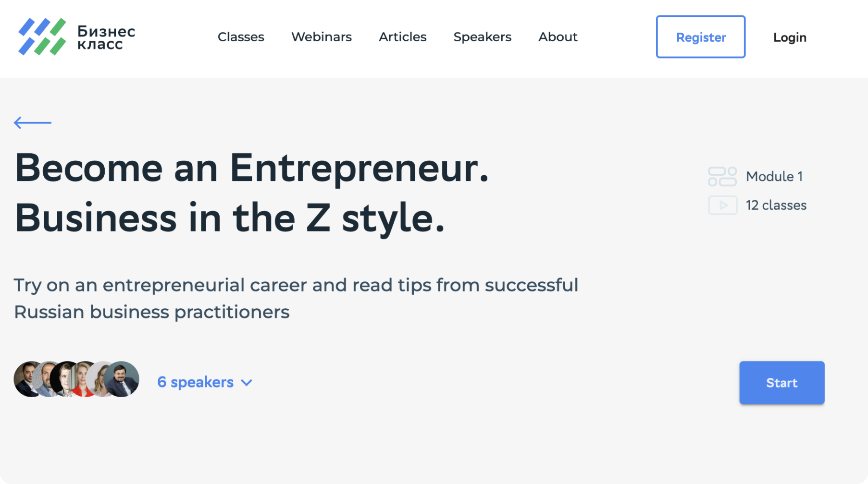Click the Бизнес класс logo text
This screenshot has width=868, height=484.
(106, 37)
